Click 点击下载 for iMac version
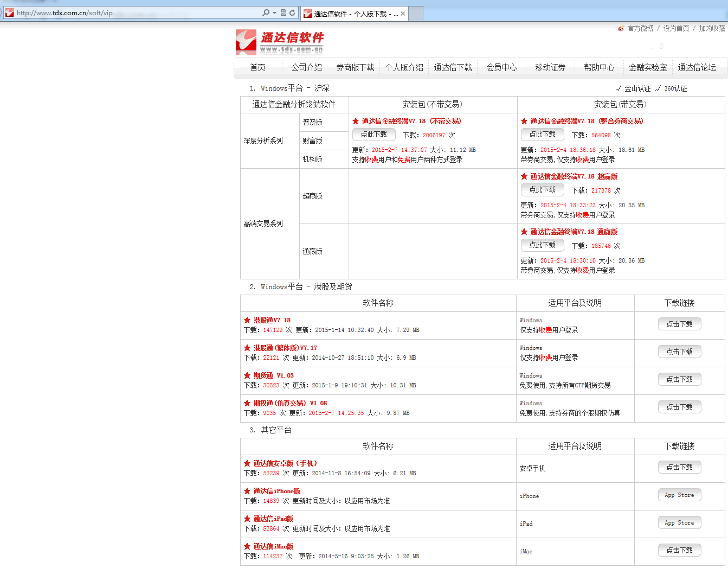The image size is (728, 568). point(679,550)
